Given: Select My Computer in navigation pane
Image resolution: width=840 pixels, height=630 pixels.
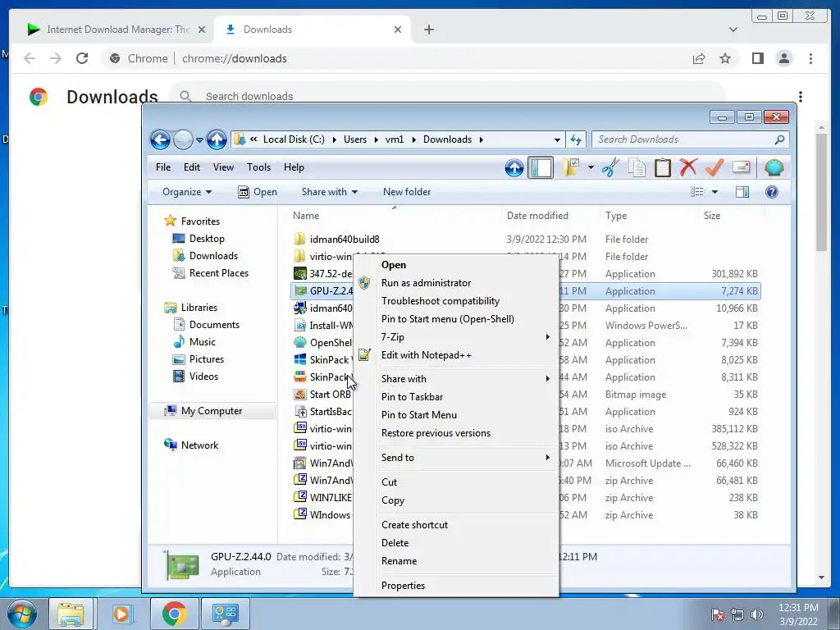Looking at the screenshot, I should coord(211,411).
